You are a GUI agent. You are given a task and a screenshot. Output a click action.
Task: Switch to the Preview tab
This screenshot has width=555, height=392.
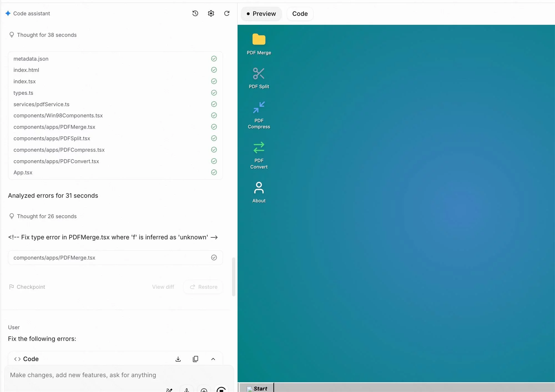[x=261, y=13]
